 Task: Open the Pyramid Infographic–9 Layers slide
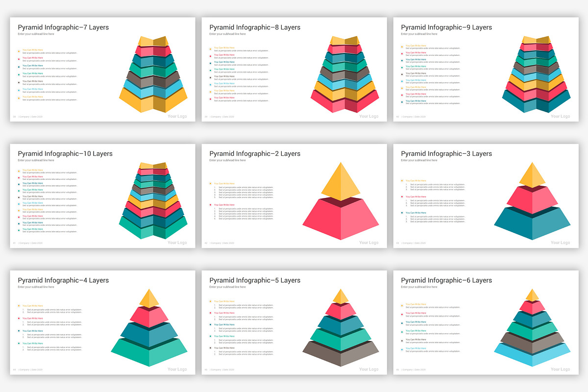(x=486, y=69)
